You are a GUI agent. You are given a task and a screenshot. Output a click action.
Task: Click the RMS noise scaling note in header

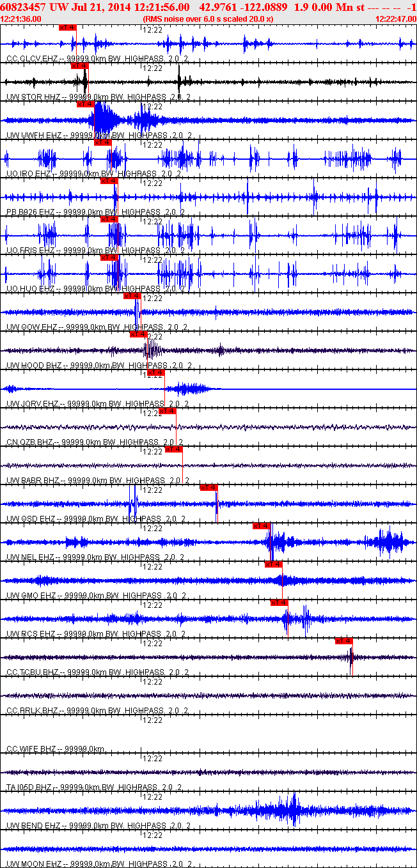[x=208, y=19]
